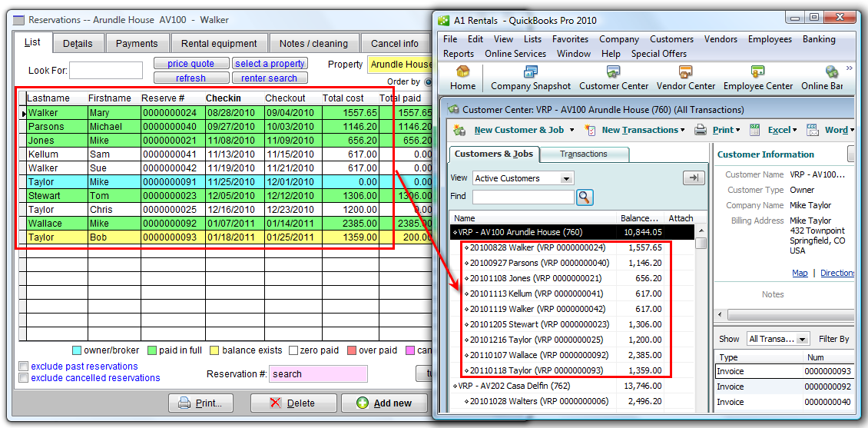The height and width of the screenshot is (428, 868).
Task: Click the Reservation # search field
Action: click(x=318, y=373)
